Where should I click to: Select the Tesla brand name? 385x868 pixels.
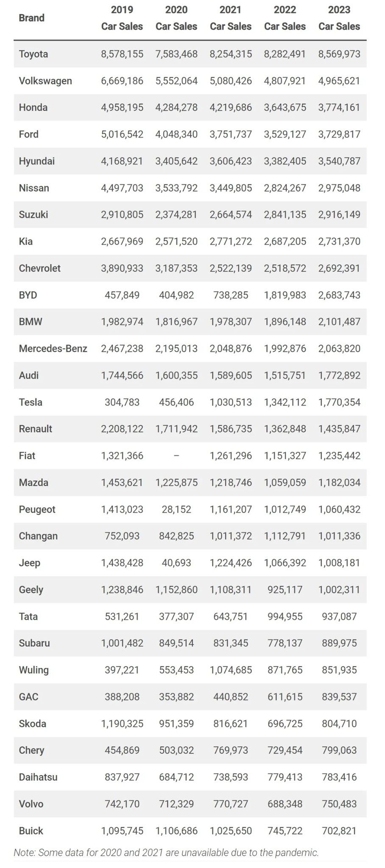pos(31,402)
